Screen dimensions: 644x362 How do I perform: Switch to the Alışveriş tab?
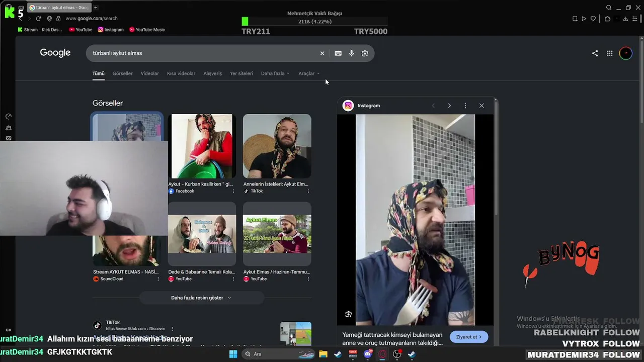212,73
